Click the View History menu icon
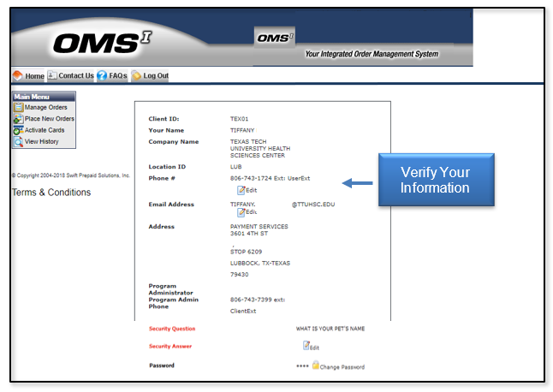This screenshot has width=553, height=392. tap(18, 141)
